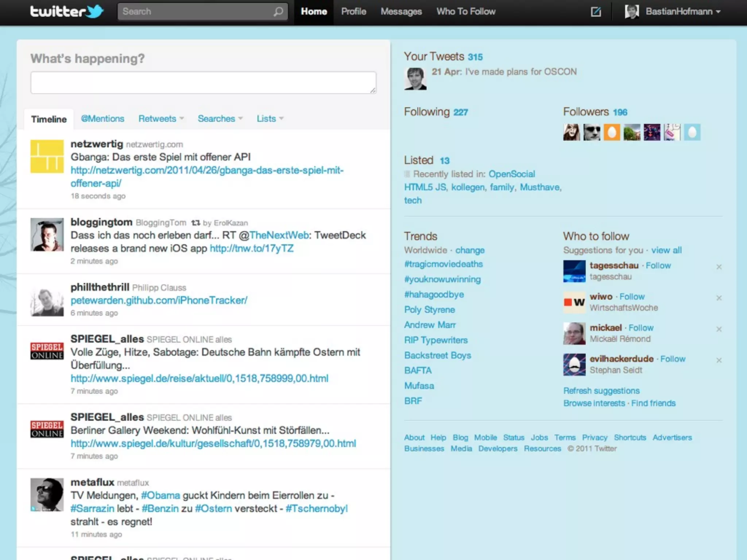The height and width of the screenshot is (560, 747).
Task: Click Refresh suggestions link
Action: pos(601,390)
